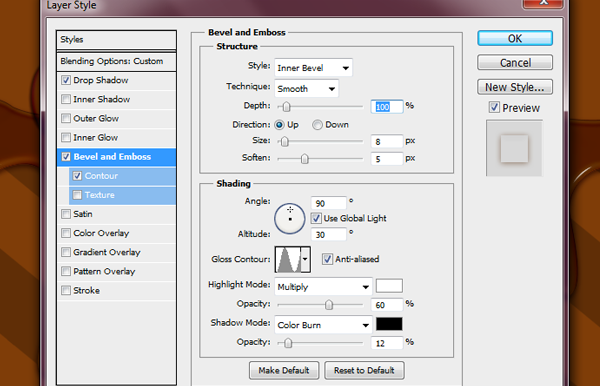Click the New Style... button
This screenshot has width=600, height=386.
tap(515, 87)
